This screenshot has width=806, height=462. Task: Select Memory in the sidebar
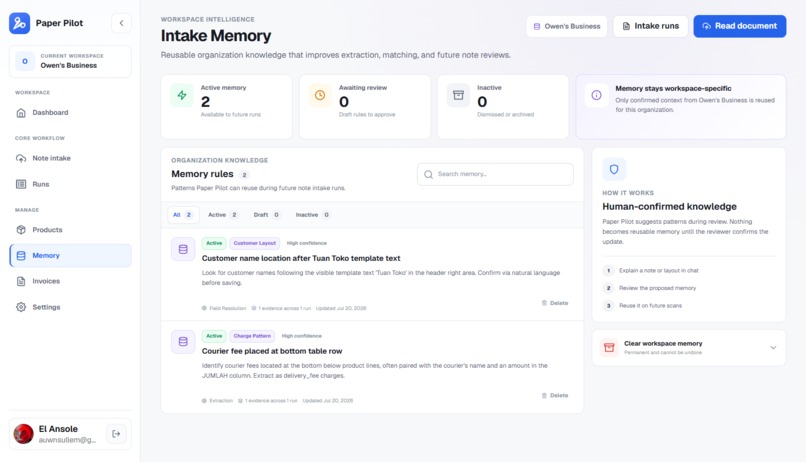(x=70, y=255)
